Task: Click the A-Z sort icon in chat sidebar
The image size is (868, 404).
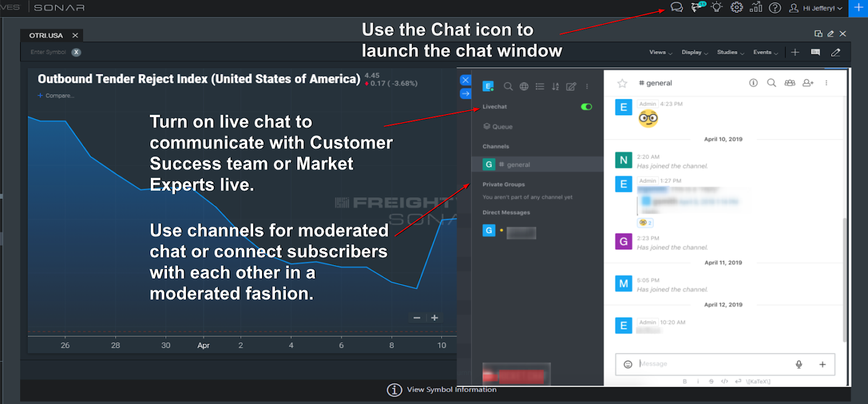Action: pos(556,86)
